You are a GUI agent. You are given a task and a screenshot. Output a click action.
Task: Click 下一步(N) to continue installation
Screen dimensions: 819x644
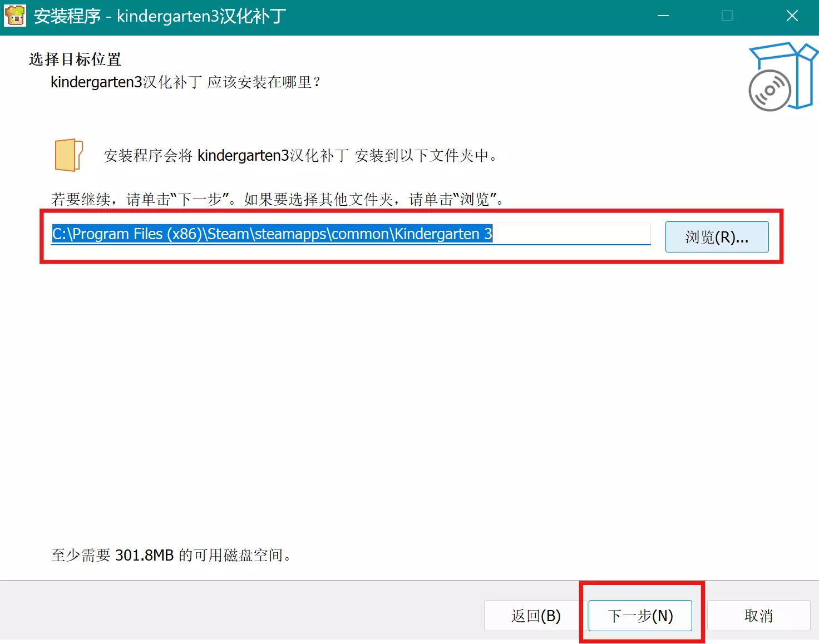click(640, 616)
